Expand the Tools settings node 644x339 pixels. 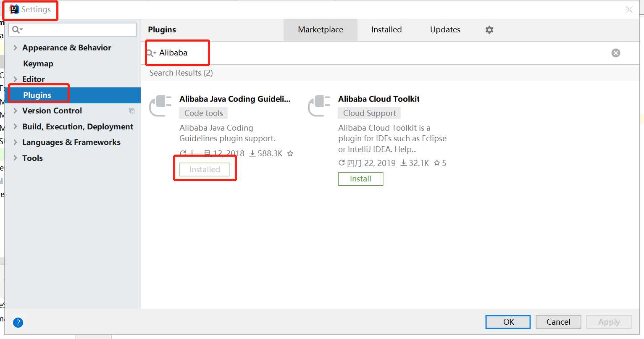16,158
